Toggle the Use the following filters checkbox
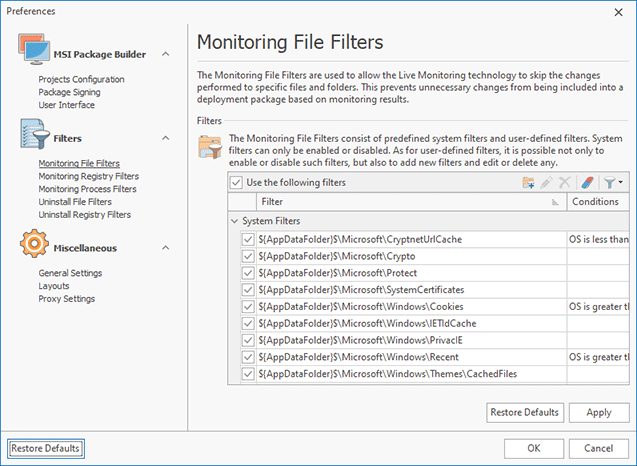 [236, 182]
